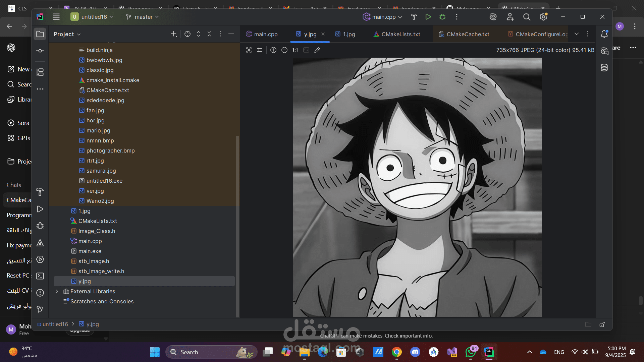Viewport: 644px width, 362px height.
Task: Open the Project view dropdown
Action: click(x=67, y=34)
